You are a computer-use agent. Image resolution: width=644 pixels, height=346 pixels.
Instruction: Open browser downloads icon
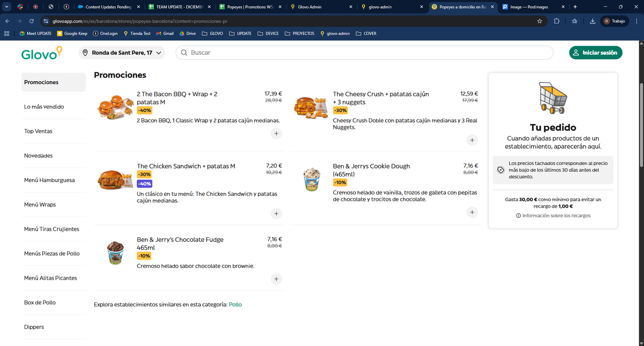(593, 21)
